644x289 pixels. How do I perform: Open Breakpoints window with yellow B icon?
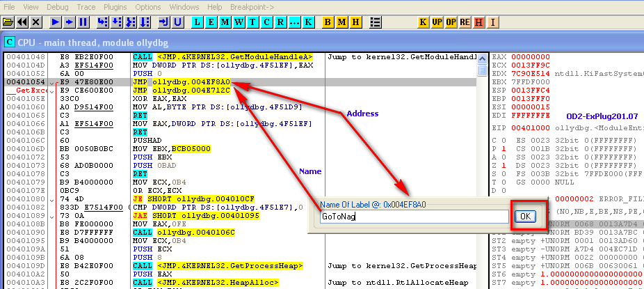(328, 22)
